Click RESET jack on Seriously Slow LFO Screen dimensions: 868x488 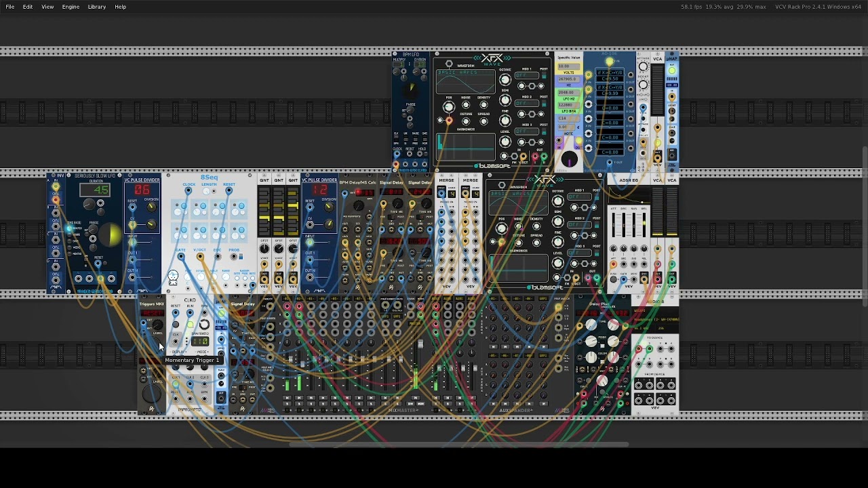98,263
